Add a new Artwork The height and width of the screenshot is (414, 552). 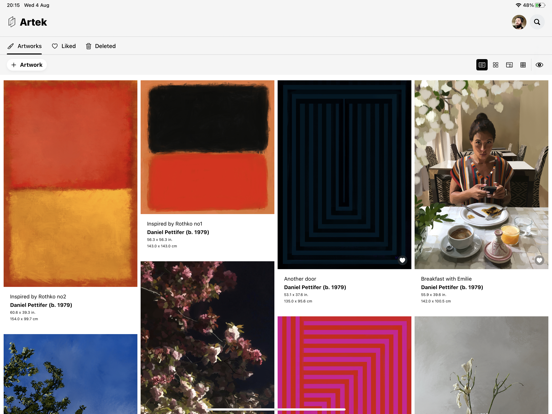pos(27,65)
